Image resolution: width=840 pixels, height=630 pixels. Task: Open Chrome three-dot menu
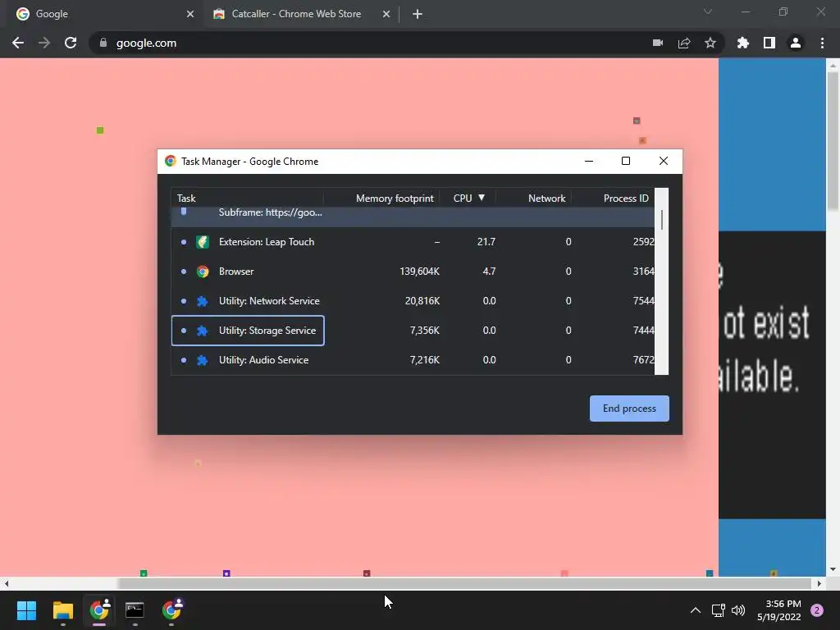(822, 43)
